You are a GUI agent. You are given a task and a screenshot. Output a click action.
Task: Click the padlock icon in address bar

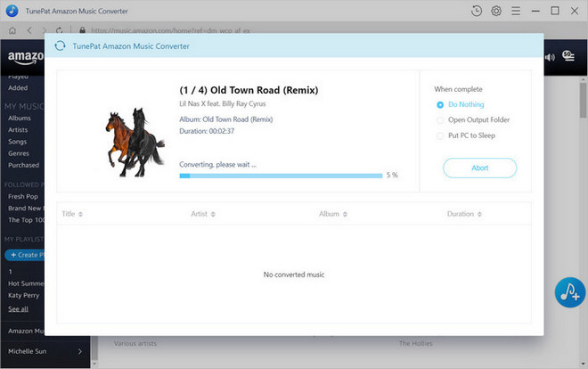point(82,30)
